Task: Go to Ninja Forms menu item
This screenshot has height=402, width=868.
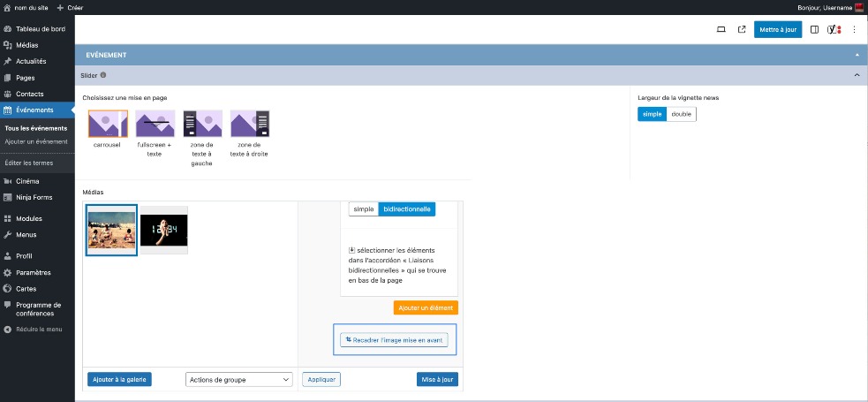Action: pyautogui.click(x=36, y=197)
